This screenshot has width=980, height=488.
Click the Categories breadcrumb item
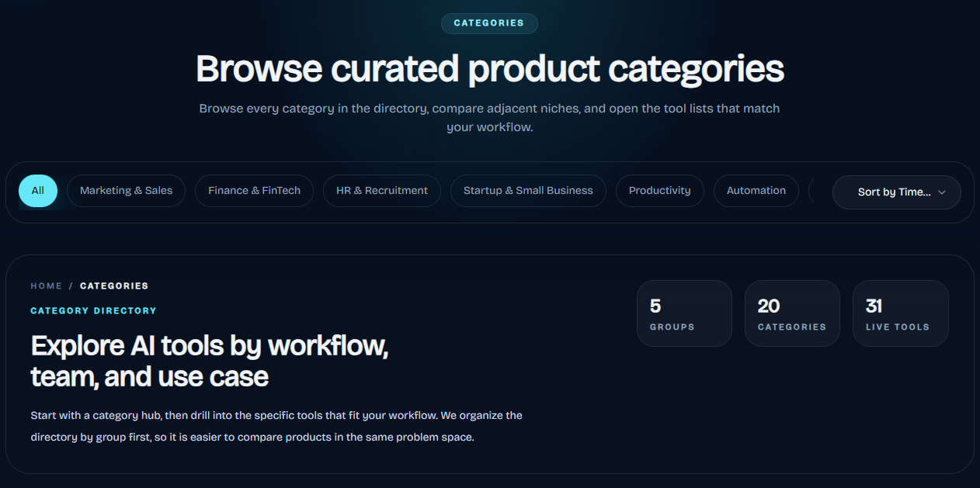pyautogui.click(x=114, y=286)
